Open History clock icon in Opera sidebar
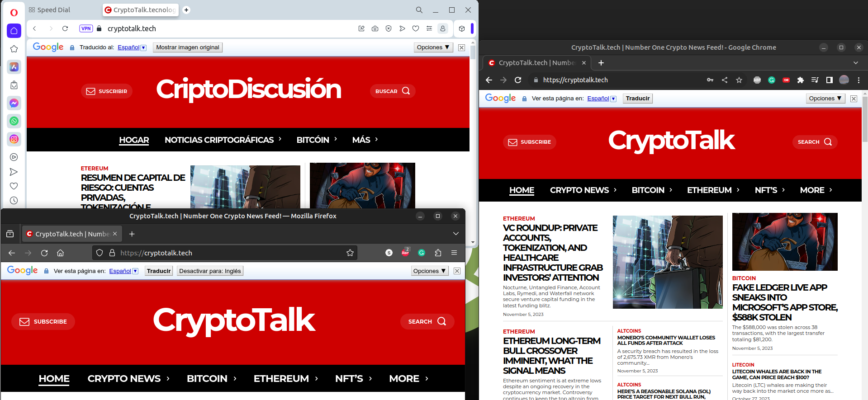This screenshot has height=400, width=868. coord(14,200)
